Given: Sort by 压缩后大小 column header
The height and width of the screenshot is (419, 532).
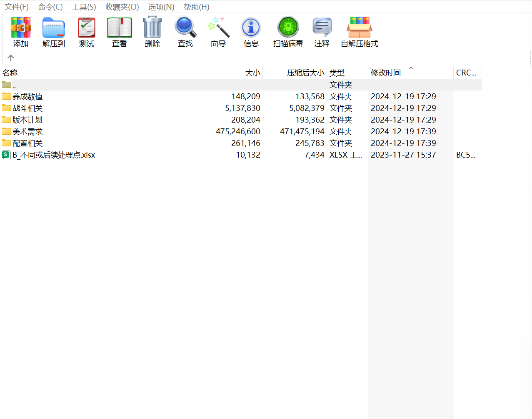Looking at the screenshot, I should point(305,73).
